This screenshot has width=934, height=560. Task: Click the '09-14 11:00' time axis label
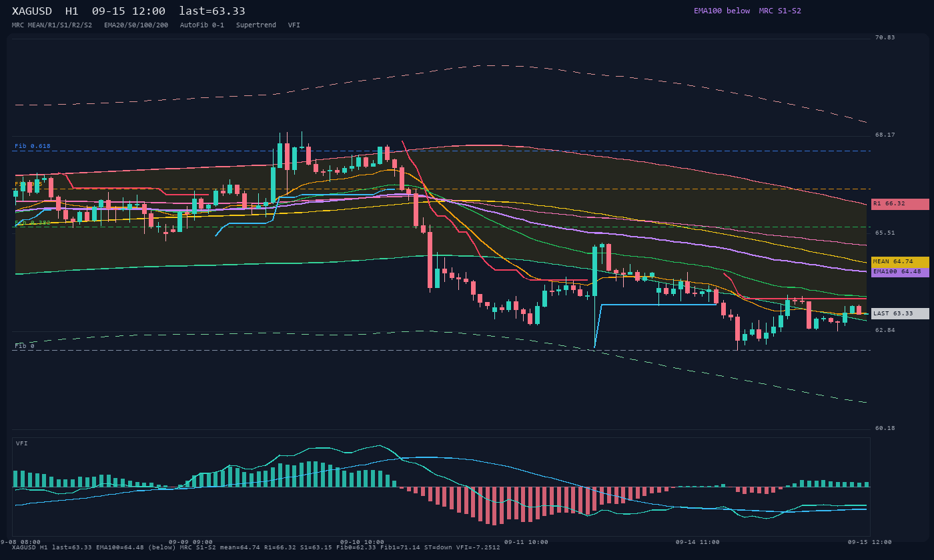tap(698, 542)
